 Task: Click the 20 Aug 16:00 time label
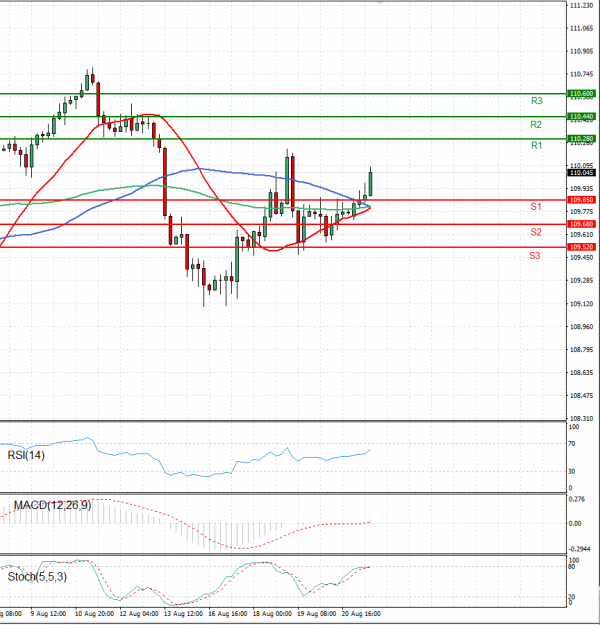tap(361, 613)
